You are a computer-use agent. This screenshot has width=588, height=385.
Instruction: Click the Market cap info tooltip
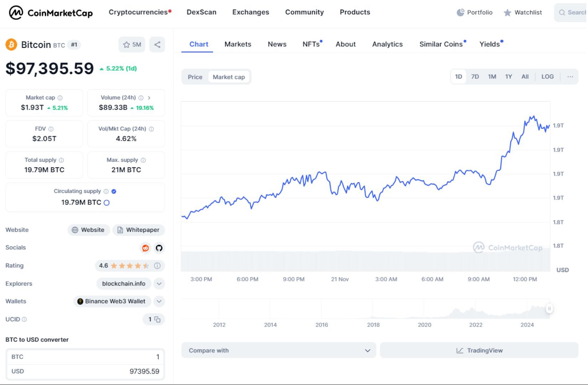59,97
